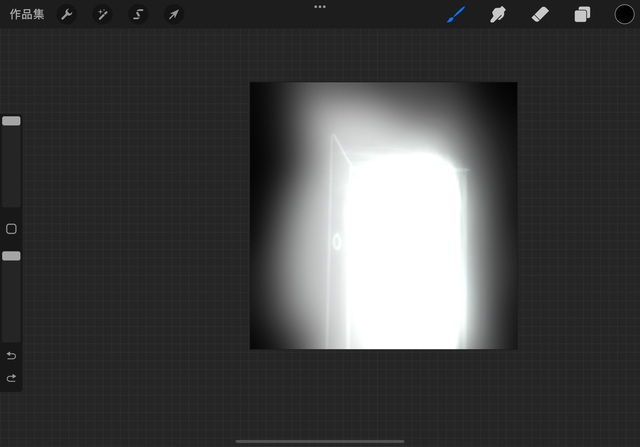Activate the Selection S tool
This screenshot has height=447, width=640.
pyautogui.click(x=138, y=15)
